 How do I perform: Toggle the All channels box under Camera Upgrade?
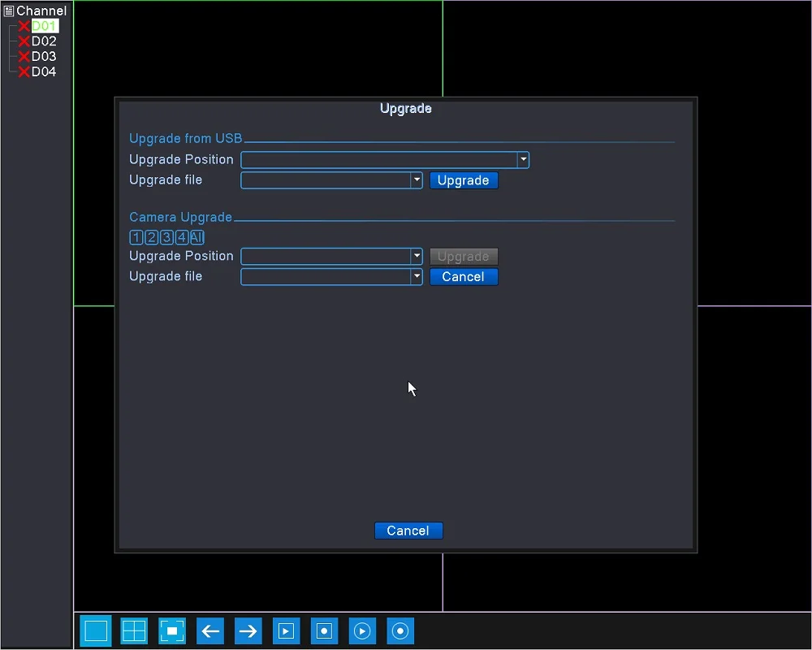point(197,237)
